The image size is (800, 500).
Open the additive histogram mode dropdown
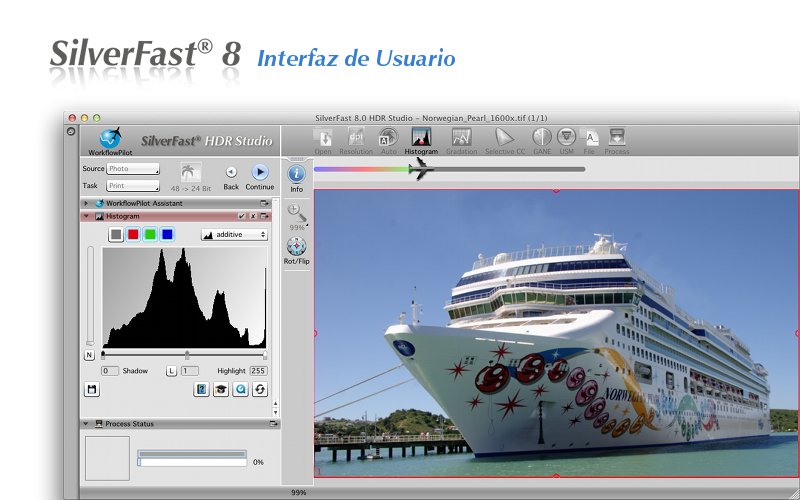[x=234, y=235]
